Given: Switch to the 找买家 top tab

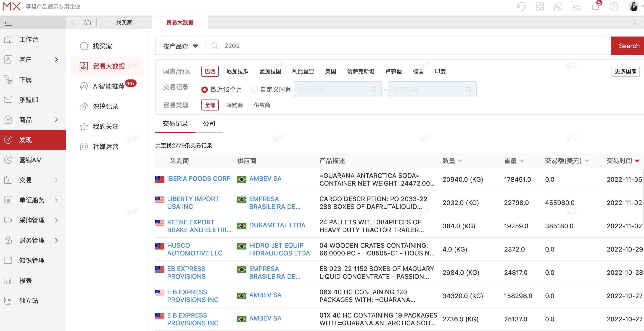Looking at the screenshot, I should click(x=124, y=22).
